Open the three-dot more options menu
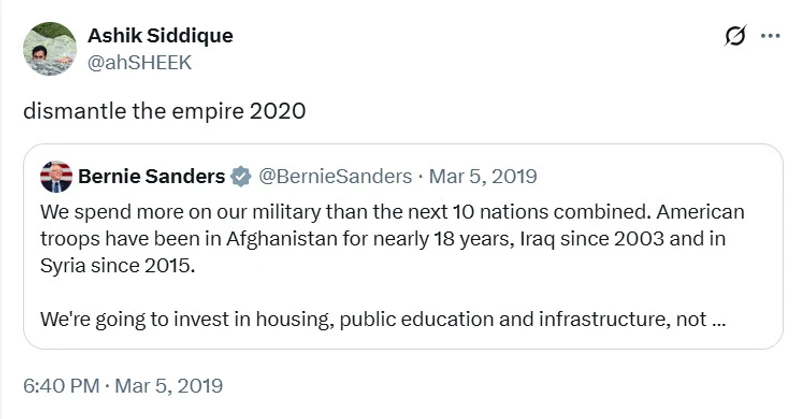 click(769, 36)
